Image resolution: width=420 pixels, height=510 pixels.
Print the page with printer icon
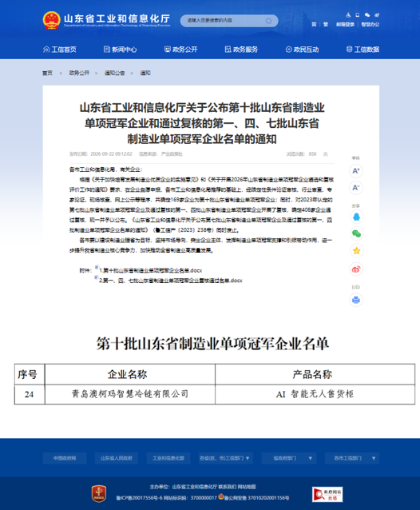click(x=356, y=300)
